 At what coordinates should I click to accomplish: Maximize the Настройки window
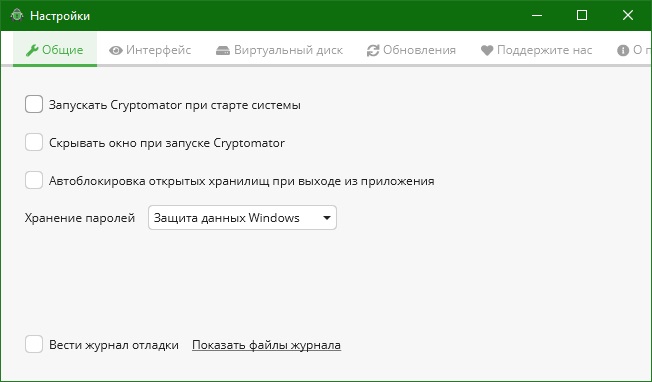[582, 15]
